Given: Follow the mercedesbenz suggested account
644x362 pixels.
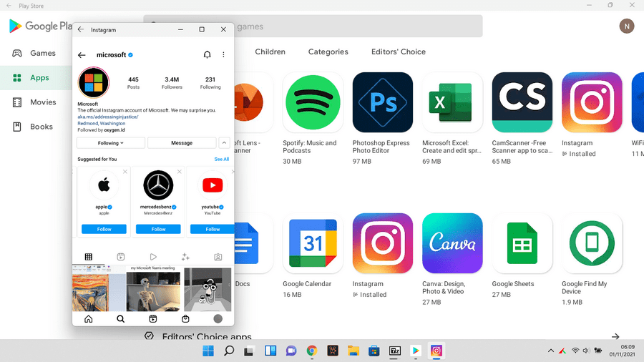Looking at the screenshot, I should 158,229.
